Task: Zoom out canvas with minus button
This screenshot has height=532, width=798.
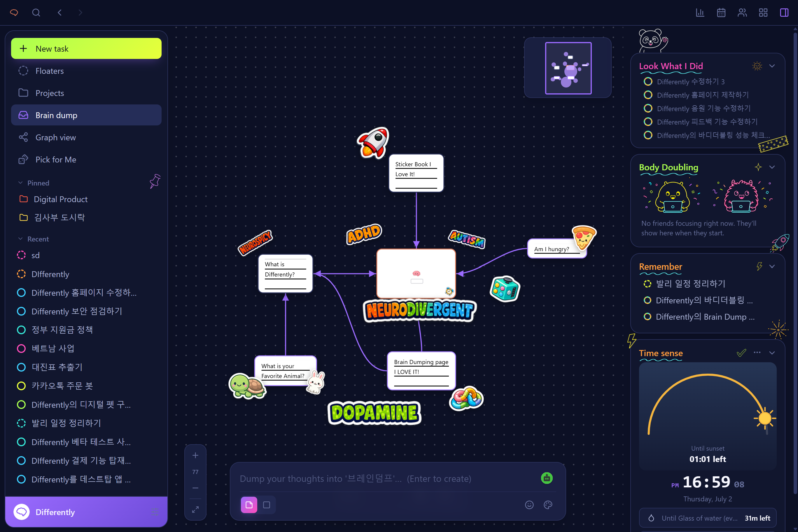Action: pyautogui.click(x=195, y=488)
